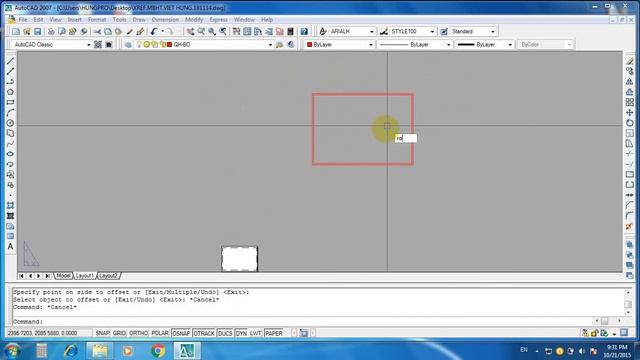Screen dimensions: 640x360
Task: Open the File menu
Action: tap(23, 20)
